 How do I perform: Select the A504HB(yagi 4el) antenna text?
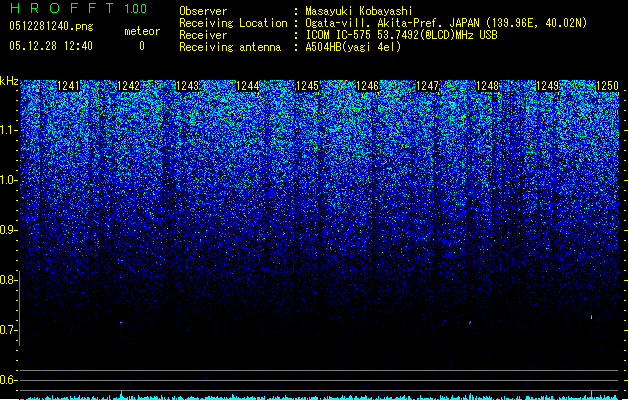(x=353, y=47)
